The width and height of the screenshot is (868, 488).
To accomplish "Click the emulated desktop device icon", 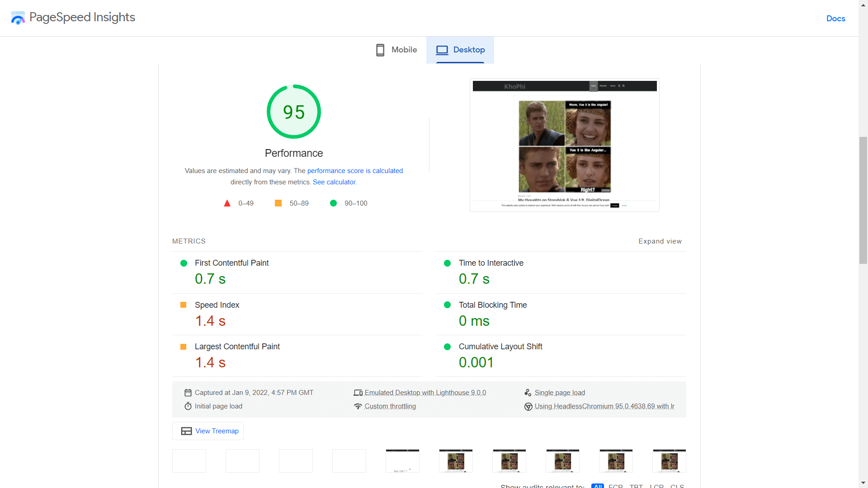I will pos(358,393).
